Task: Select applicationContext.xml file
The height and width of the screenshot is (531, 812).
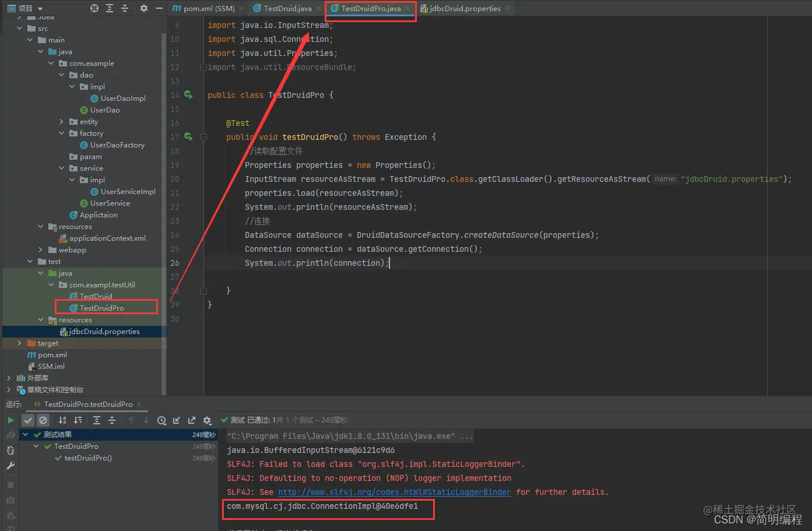Action: coord(107,238)
